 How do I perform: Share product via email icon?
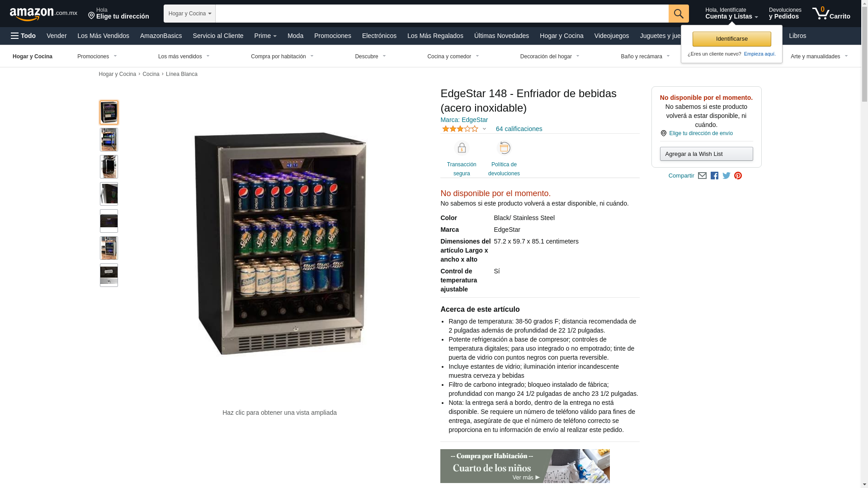coord(702,176)
